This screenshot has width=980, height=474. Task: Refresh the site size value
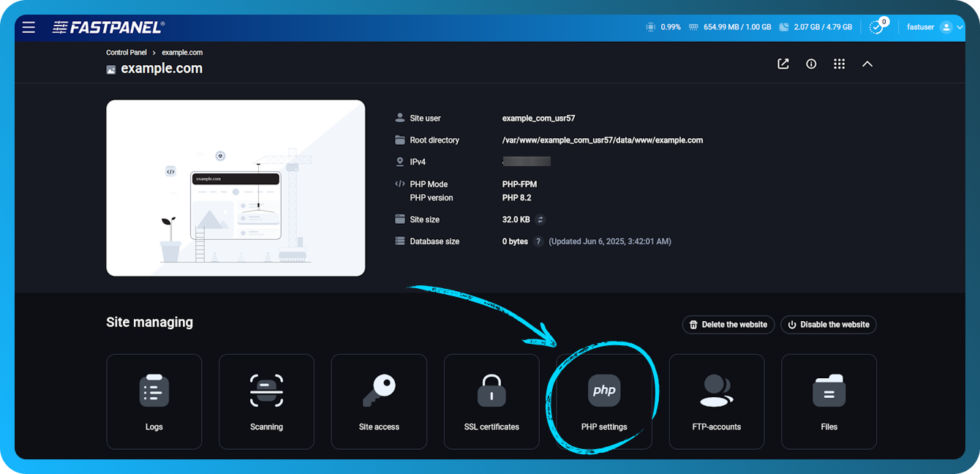[539, 219]
